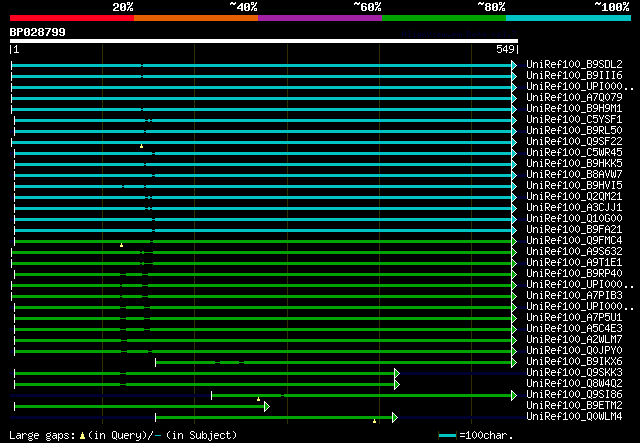The height and width of the screenshot is (443, 640).
Task: Click the cyan arrowhead ending the B9SDL2 alignment
Action: 514,65
